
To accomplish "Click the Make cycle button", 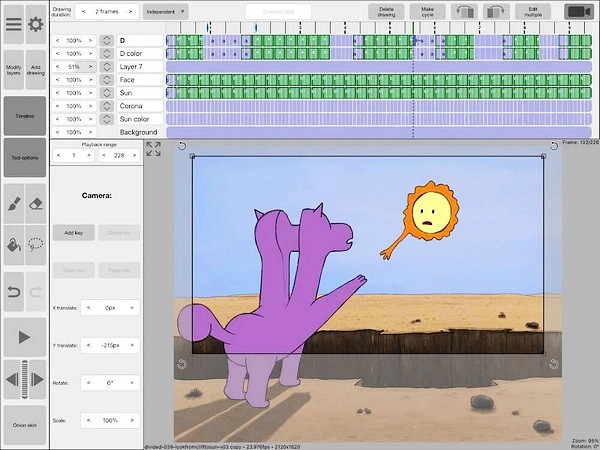I will coord(428,11).
